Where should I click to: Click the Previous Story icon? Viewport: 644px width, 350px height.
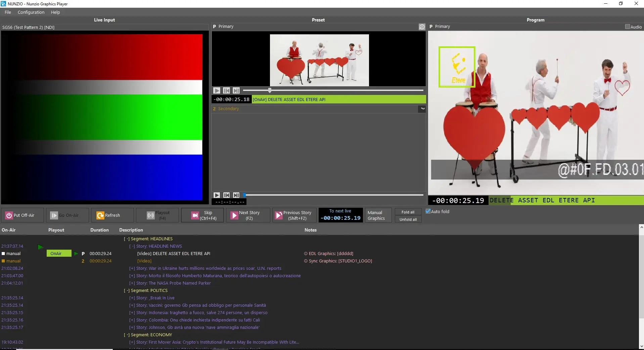[x=279, y=215]
